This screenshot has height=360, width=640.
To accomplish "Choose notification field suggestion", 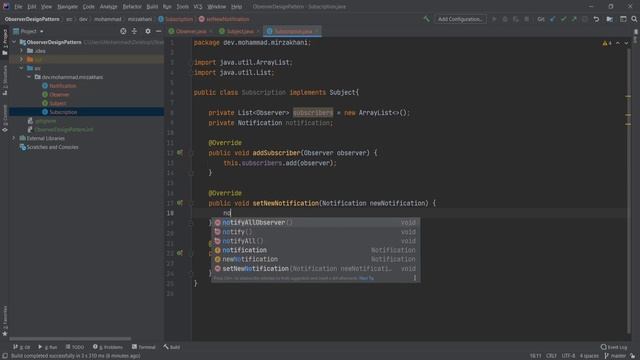I will coord(316,250).
